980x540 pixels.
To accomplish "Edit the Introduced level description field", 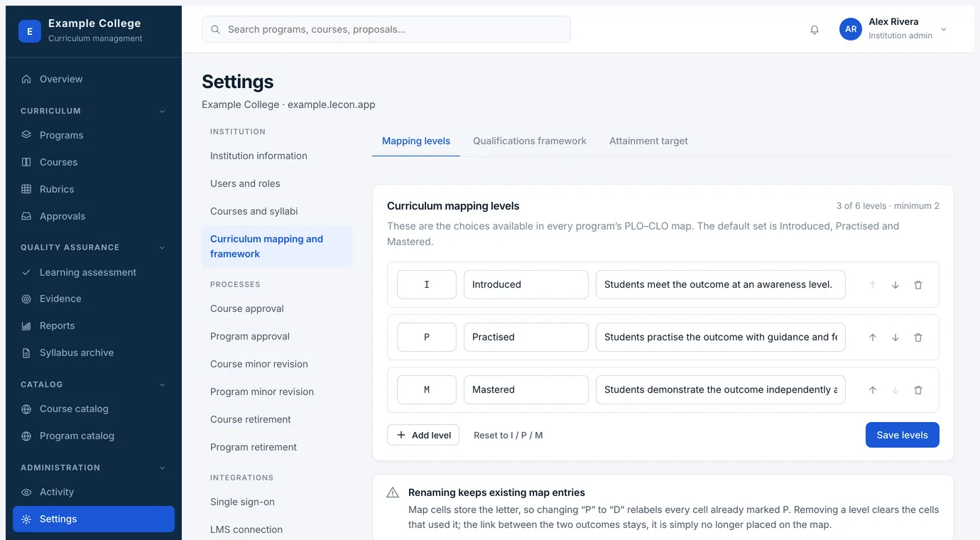I will click(721, 284).
